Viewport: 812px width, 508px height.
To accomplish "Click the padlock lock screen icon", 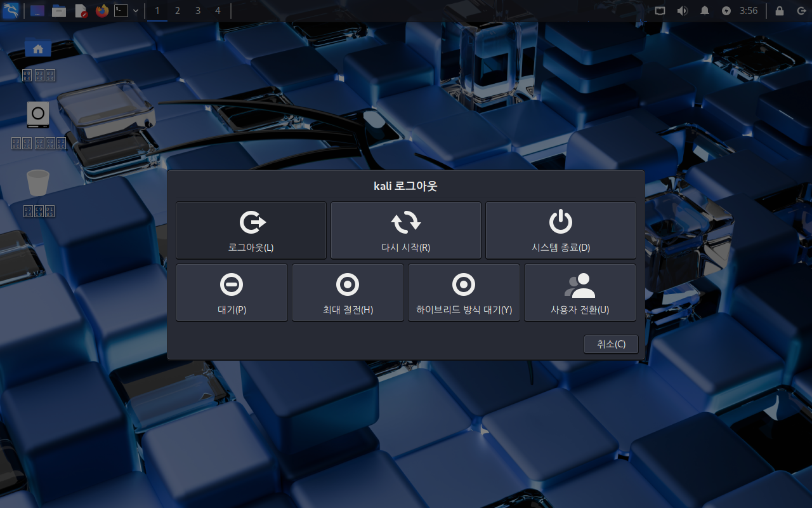I will tap(779, 11).
